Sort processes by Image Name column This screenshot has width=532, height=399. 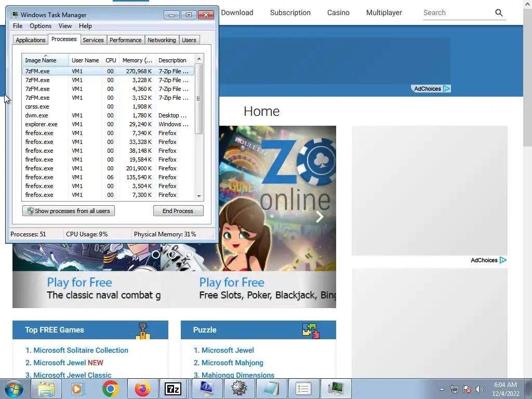pos(46,60)
